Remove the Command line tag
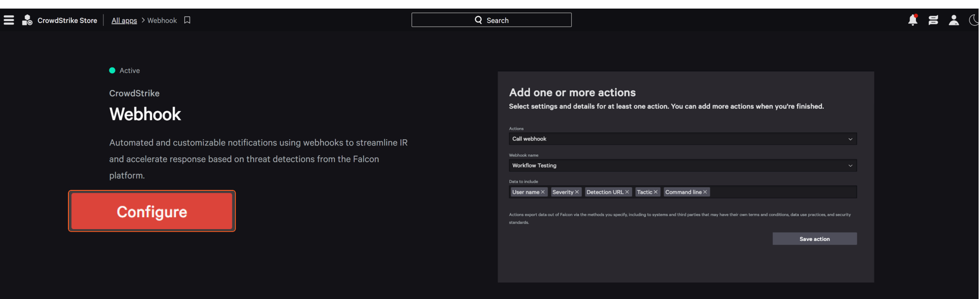This screenshot has height=299, width=980. pos(705,192)
